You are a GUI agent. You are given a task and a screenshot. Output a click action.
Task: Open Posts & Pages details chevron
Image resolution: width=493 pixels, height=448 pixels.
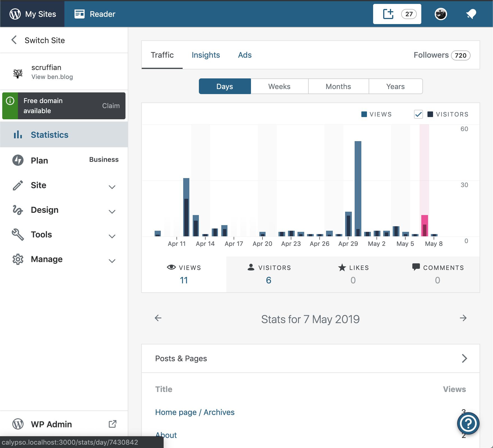click(x=464, y=358)
